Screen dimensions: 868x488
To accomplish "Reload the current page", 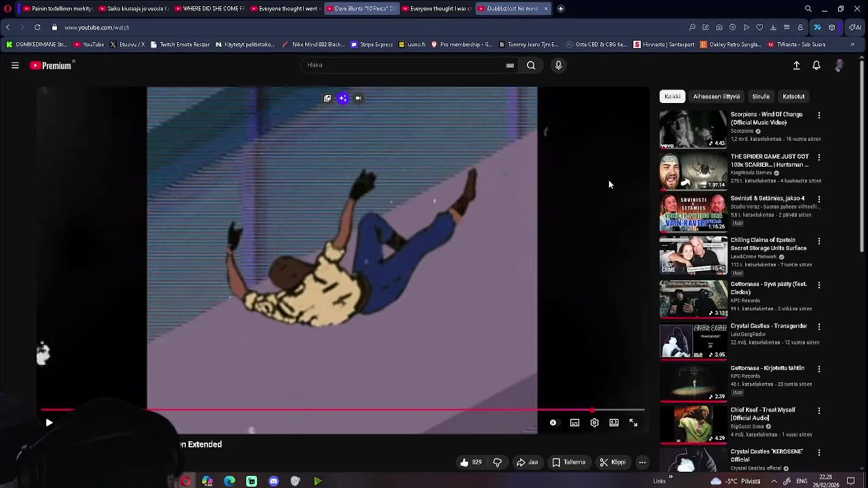I will point(37,28).
